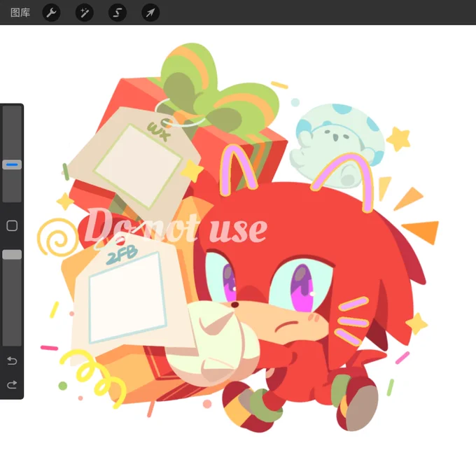Open the 图库 gallery
The width and height of the screenshot is (476, 476).
point(20,13)
